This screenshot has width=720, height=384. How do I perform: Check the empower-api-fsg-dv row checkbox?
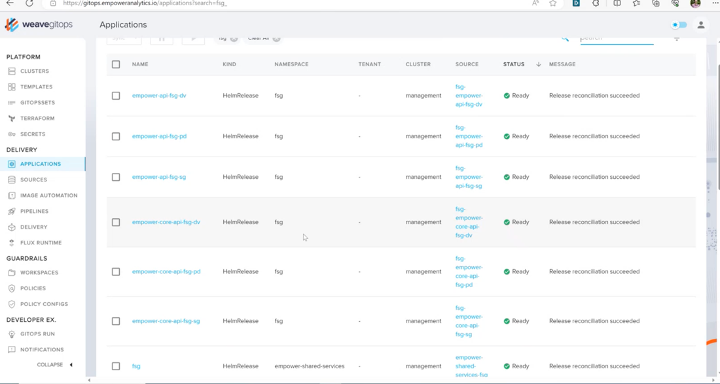tap(116, 96)
